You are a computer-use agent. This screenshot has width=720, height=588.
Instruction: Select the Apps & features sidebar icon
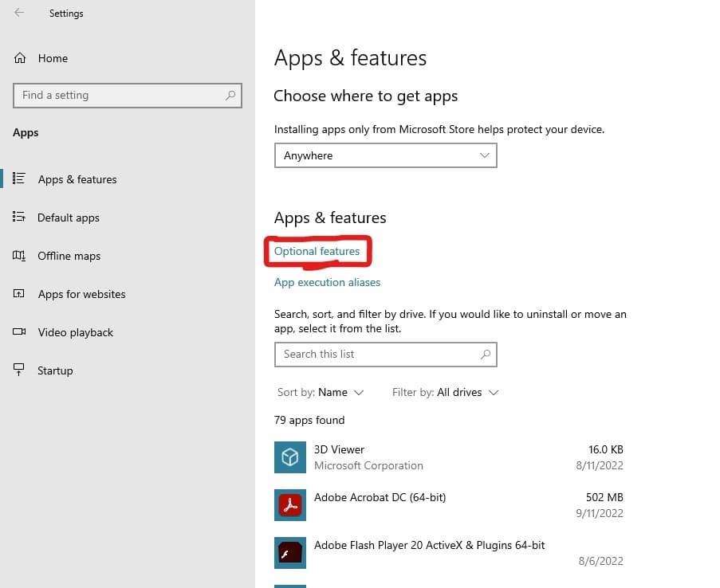[19, 178]
